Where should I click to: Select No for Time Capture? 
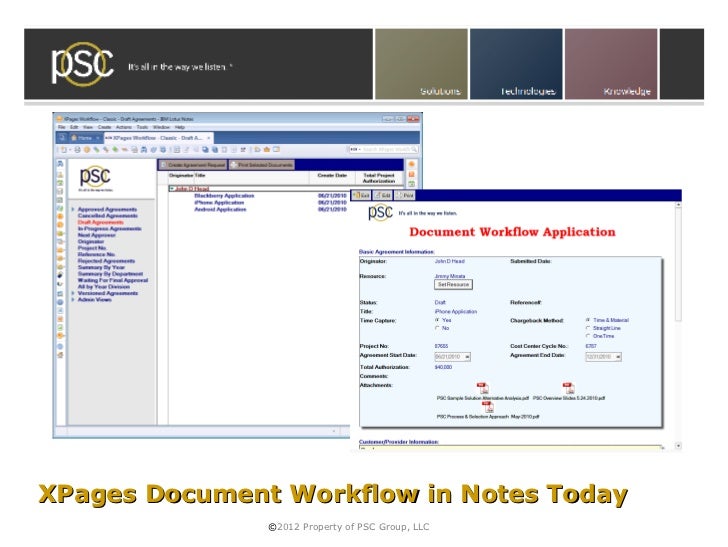pos(437,328)
